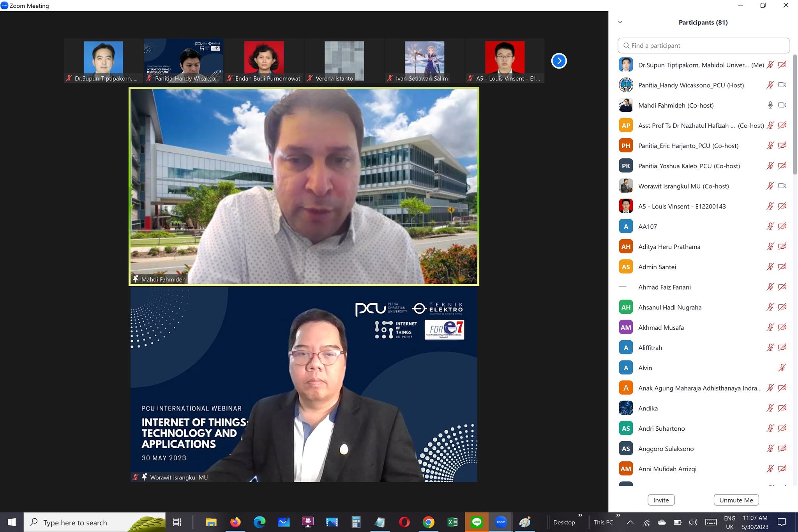Click the Unmute Me button

[x=736, y=500]
